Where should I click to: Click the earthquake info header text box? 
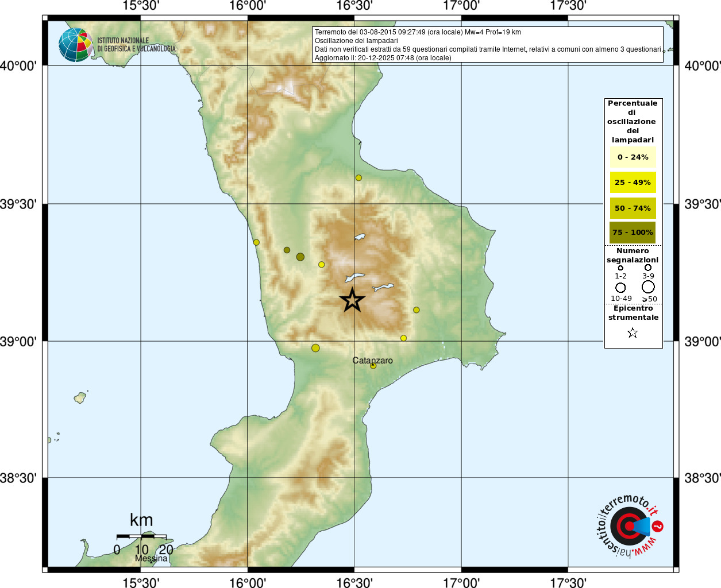click(x=488, y=44)
